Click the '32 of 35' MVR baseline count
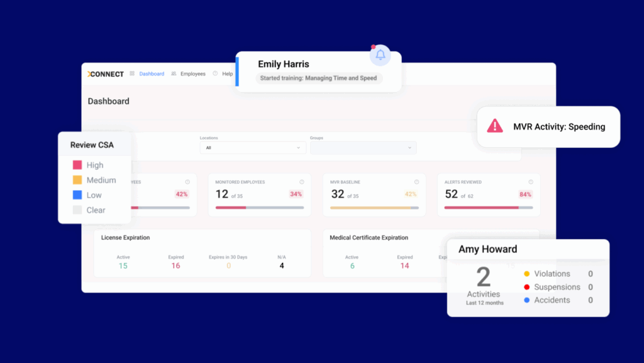The width and height of the screenshot is (644, 363). 345,194
